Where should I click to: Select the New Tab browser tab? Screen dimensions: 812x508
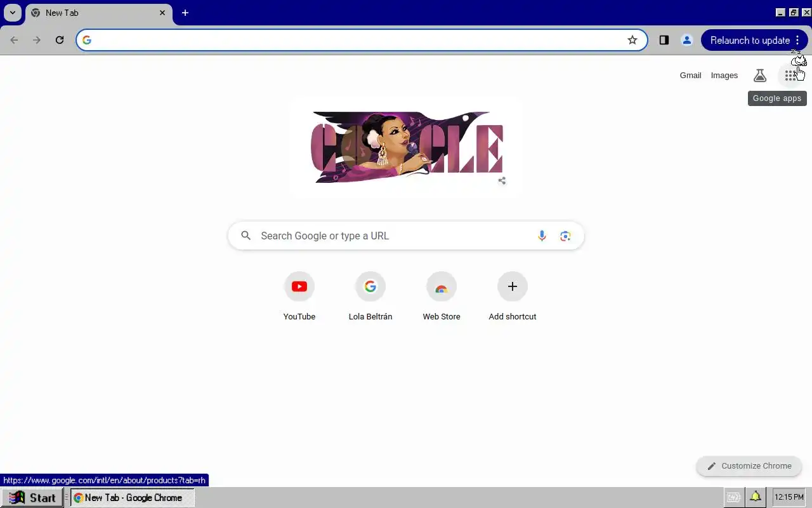pyautogui.click(x=99, y=13)
